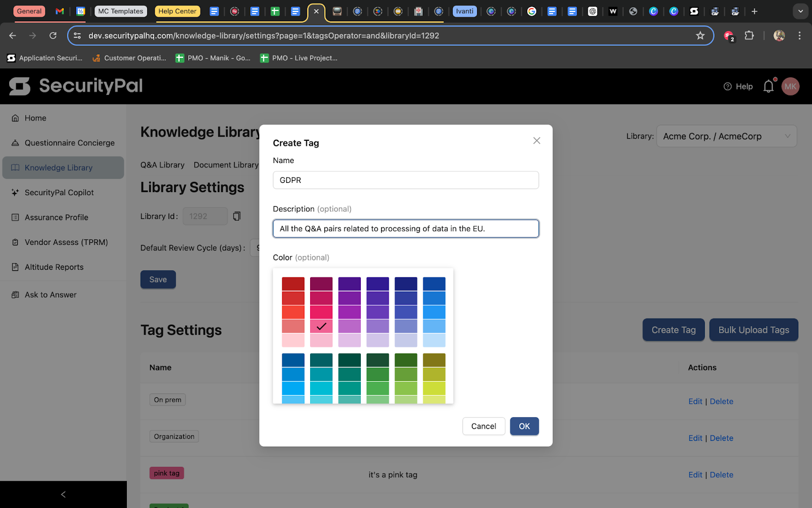Click the SecurityPal Copilot sparkle icon
This screenshot has height=508, width=812.
pos(15,193)
